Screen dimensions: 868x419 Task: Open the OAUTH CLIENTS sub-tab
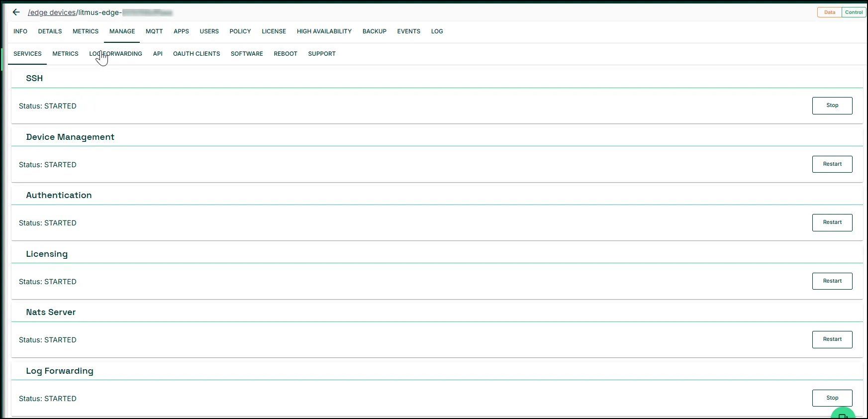[x=196, y=54]
